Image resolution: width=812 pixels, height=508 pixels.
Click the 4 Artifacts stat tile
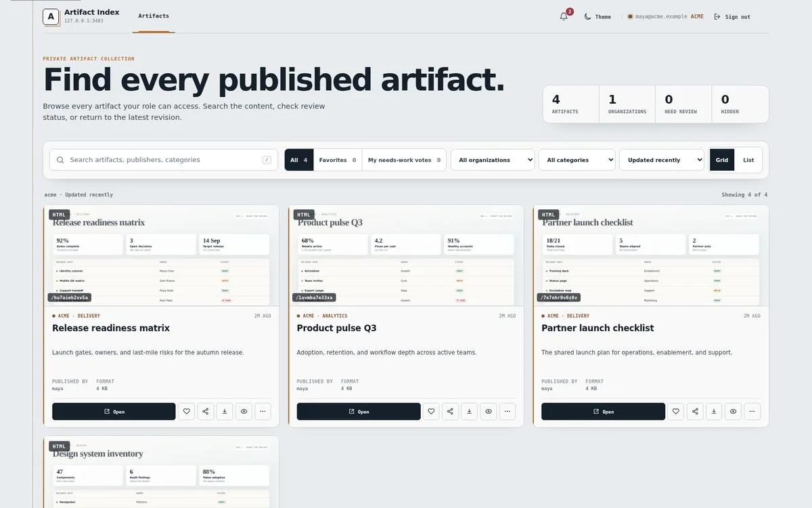[571, 104]
